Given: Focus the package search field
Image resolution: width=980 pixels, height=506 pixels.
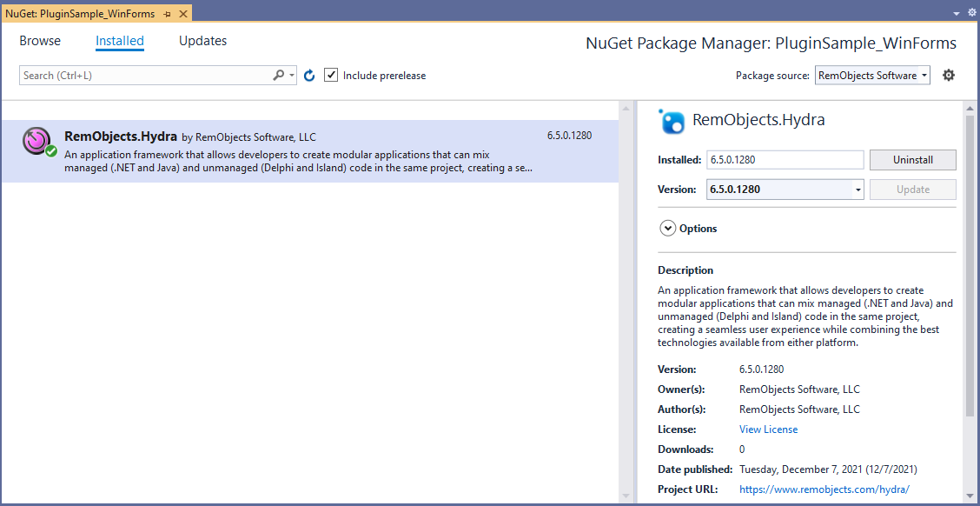Looking at the screenshot, I should click(146, 75).
